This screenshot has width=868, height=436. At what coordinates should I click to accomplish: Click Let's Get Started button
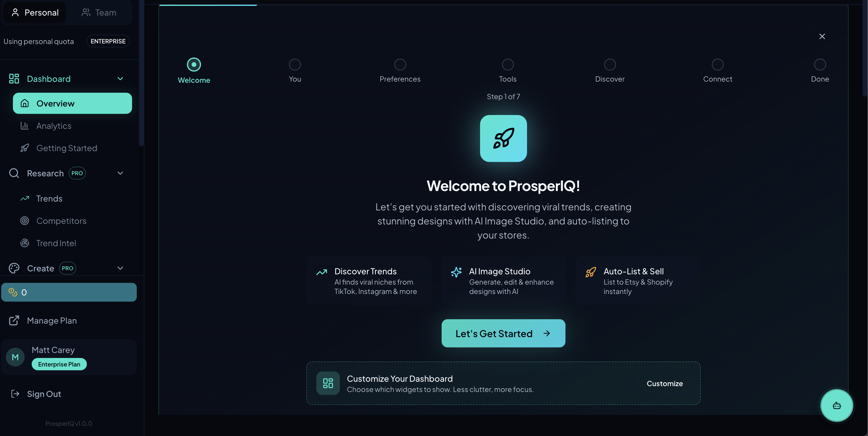pyautogui.click(x=503, y=333)
